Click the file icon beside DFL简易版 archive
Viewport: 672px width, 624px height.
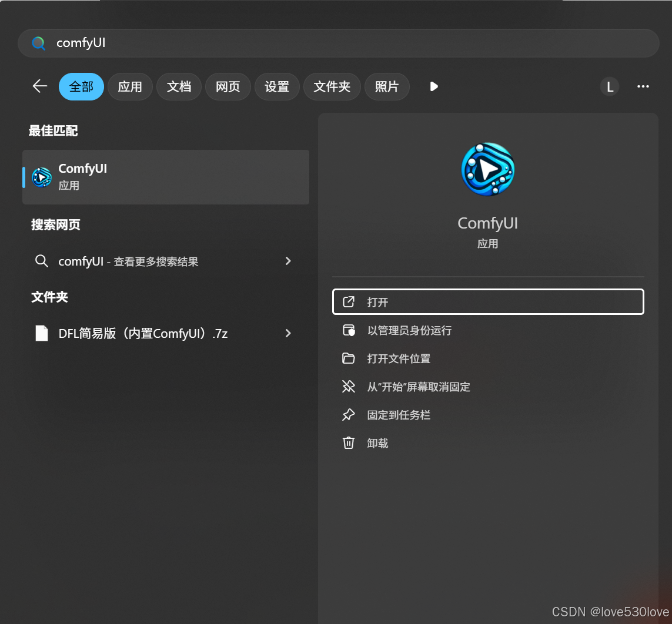[x=42, y=333]
